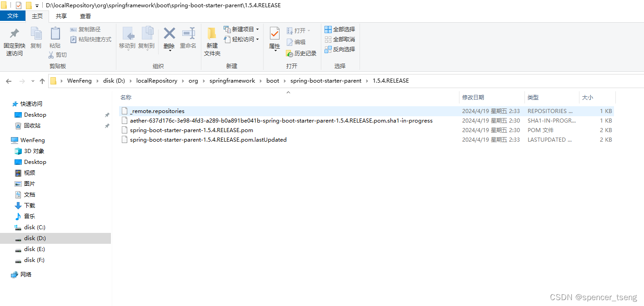Choose Paste shortcut in clipboard group
Screen dimensions: 644x306
click(x=91, y=39)
